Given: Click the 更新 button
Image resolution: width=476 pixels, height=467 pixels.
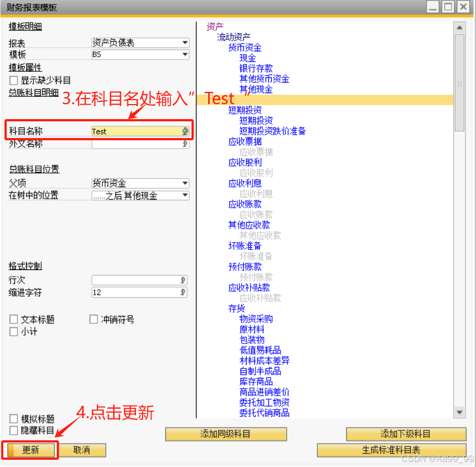Looking at the screenshot, I should pos(31,450).
